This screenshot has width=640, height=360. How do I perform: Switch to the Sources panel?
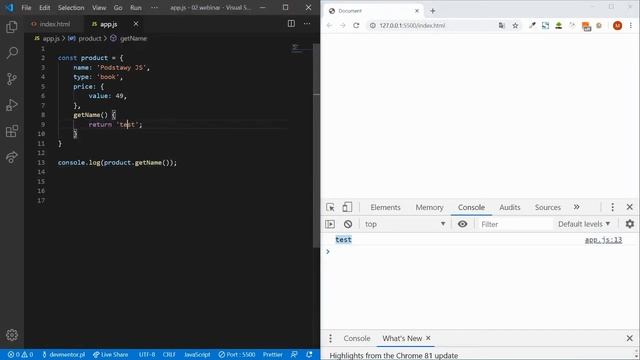pyautogui.click(x=548, y=207)
